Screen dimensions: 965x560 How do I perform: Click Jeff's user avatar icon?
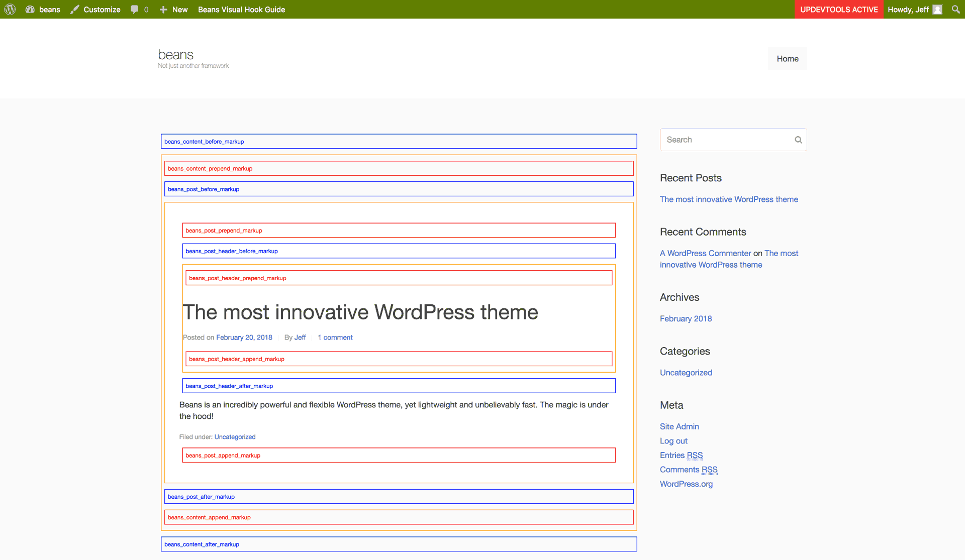(937, 9)
